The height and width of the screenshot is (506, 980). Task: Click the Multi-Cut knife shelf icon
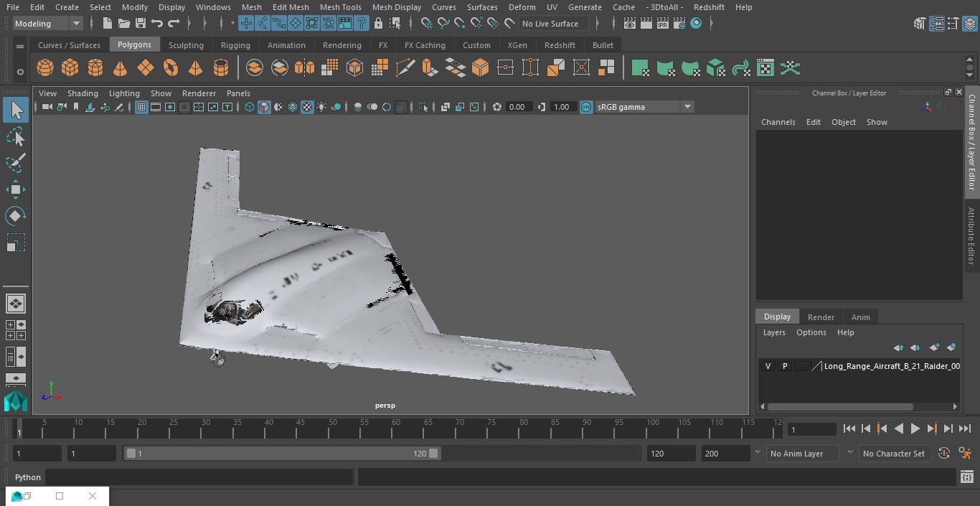[x=405, y=68]
